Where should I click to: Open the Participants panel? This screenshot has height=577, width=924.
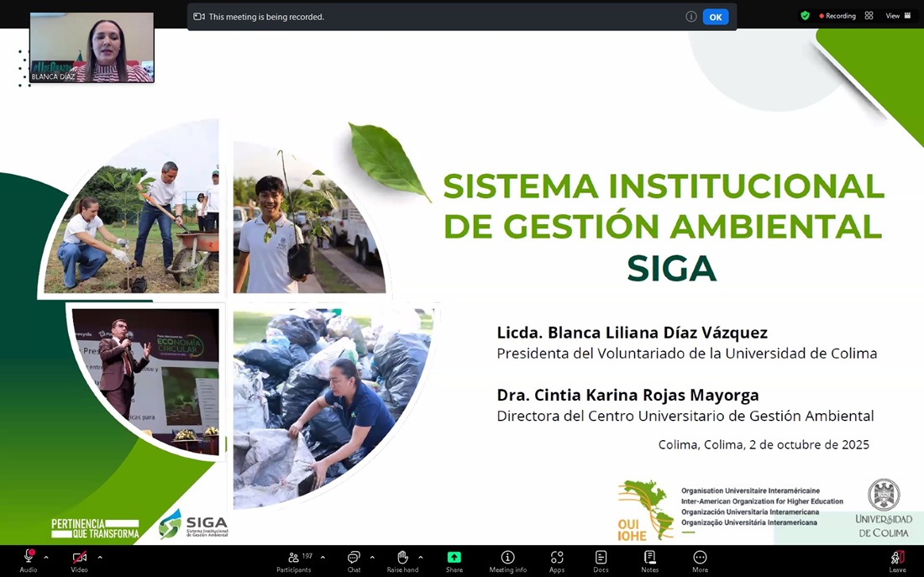294,560
